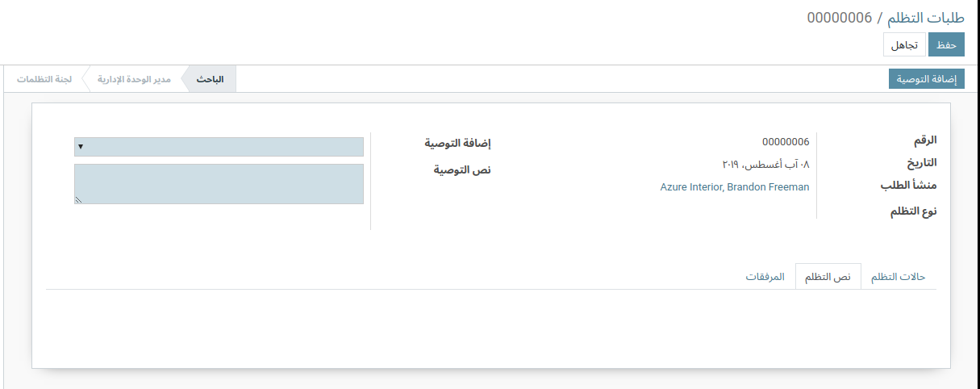Screen dimensions: 980x389
Task: Click the نوع التظلم field label
Action: tap(913, 212)
